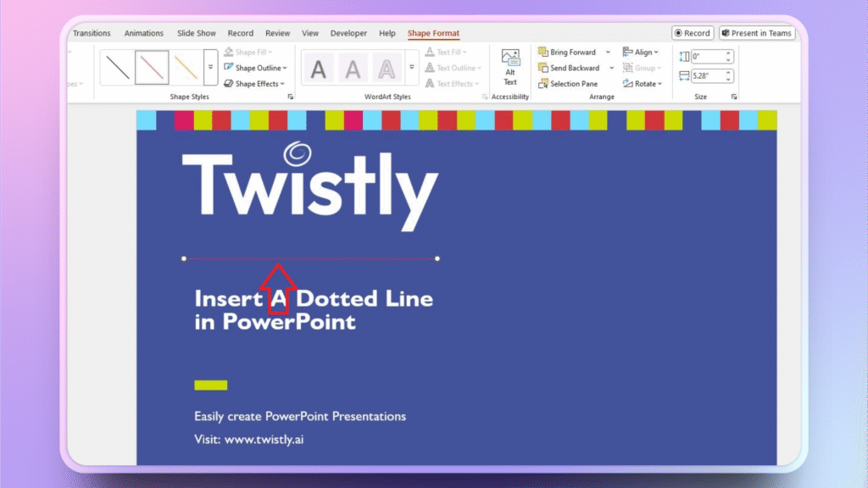Click the Alt Text icon
Image resolution: width=868 pixels, height=488 pixels.
tap(510, 66)
